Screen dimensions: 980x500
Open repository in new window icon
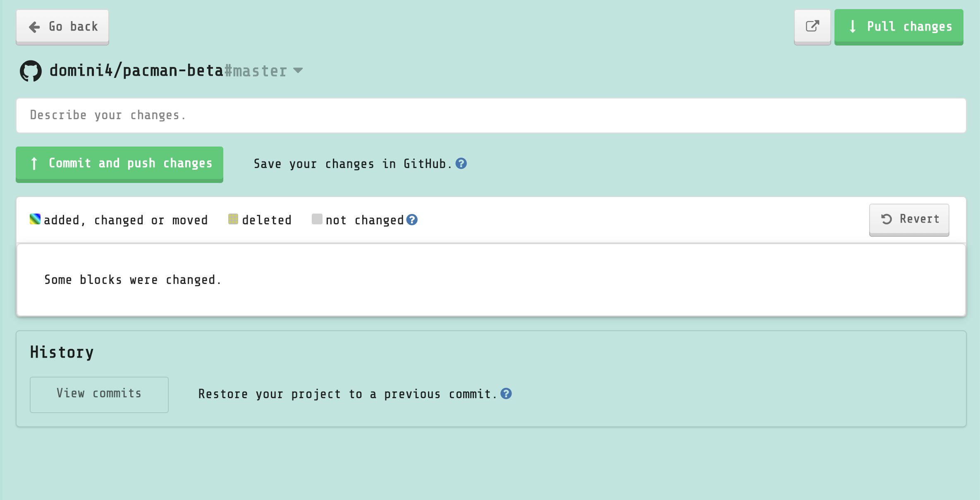(x=812, y=27)
